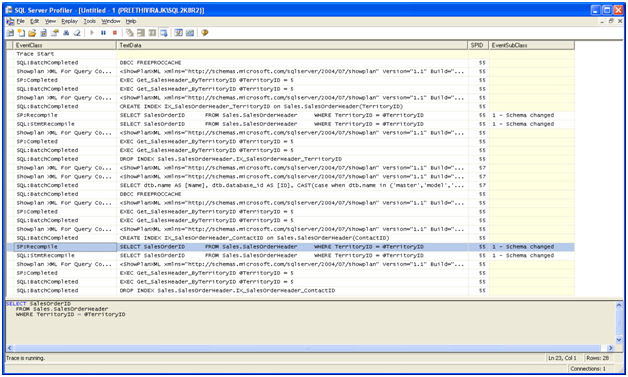
Task: Launch the tuning/management tool toolbar icon
Action: tap(179, 33)
